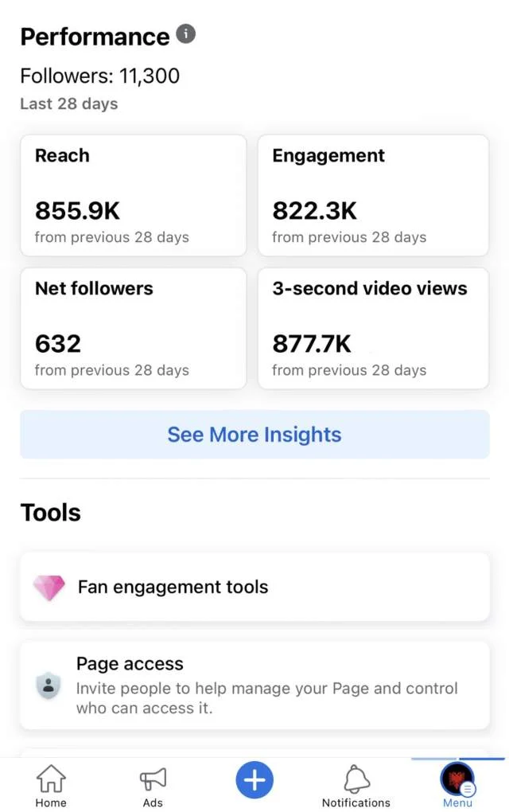Open the Engagement metric card
509x812 pixels.
tap(373, 194)
